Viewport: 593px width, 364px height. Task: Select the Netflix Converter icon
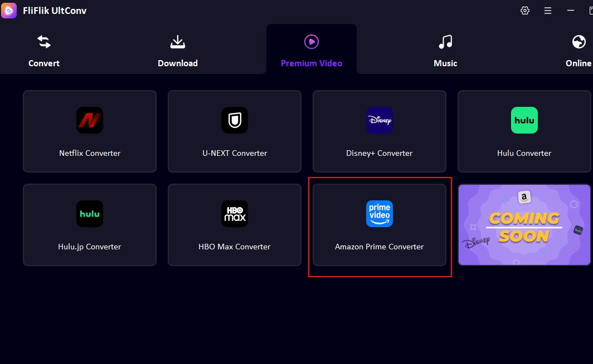[x=89, y=120]
